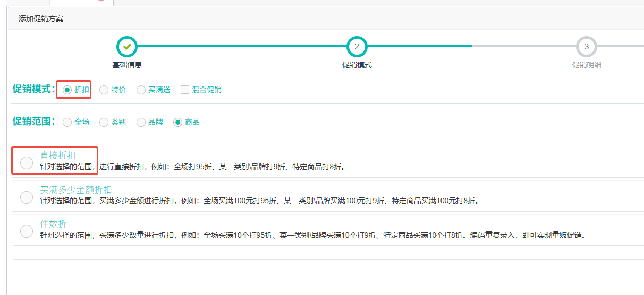
Task: Select the 买满送 promotion mode radio
Action: pyautogui.click(x=141, y=90)
